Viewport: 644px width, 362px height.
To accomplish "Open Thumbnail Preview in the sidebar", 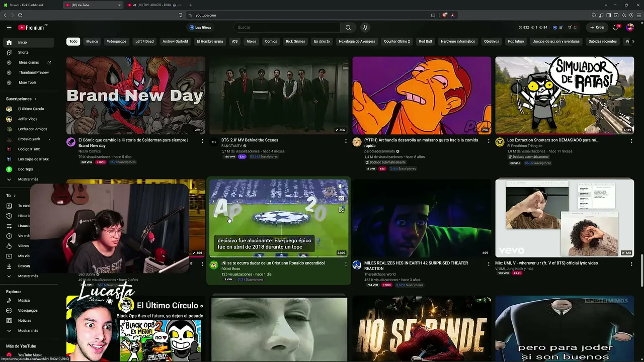I will point(30,72).
